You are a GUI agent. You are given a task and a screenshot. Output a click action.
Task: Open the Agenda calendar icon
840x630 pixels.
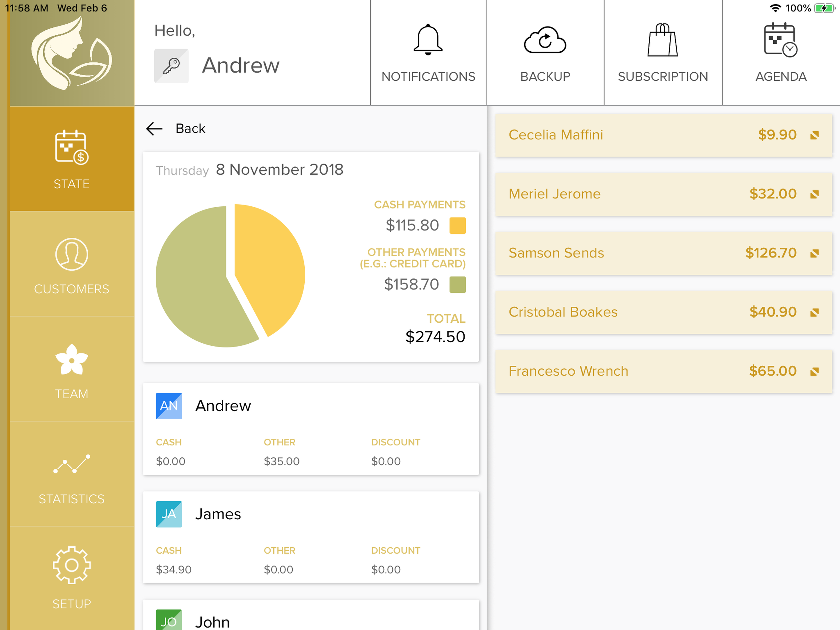(x=780, y=40)
